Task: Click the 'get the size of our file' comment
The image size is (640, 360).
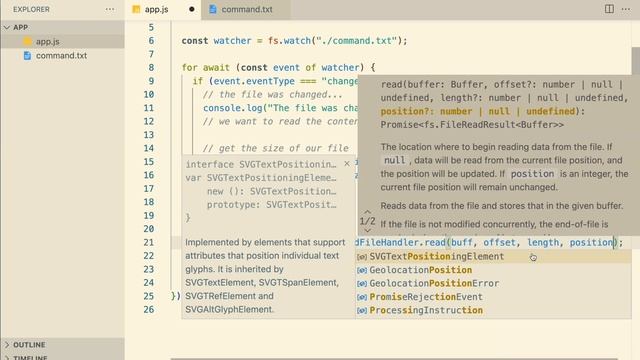Action: (276, 148)
